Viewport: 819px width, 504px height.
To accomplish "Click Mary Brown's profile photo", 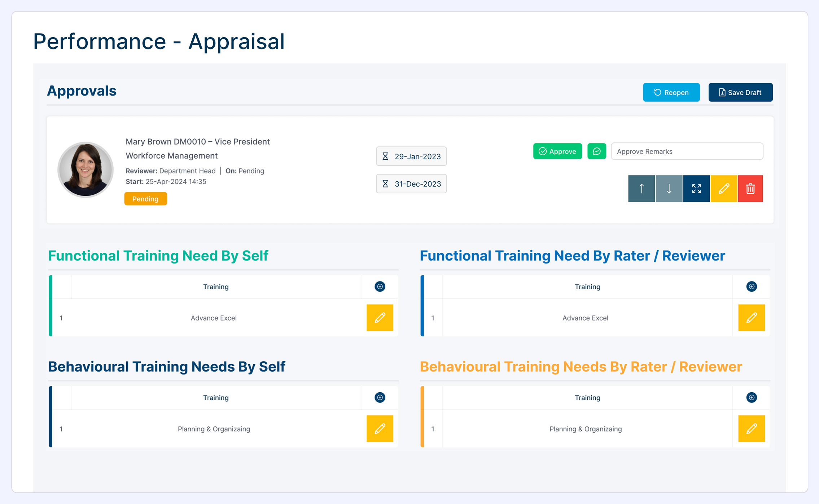I will (86, 170).
